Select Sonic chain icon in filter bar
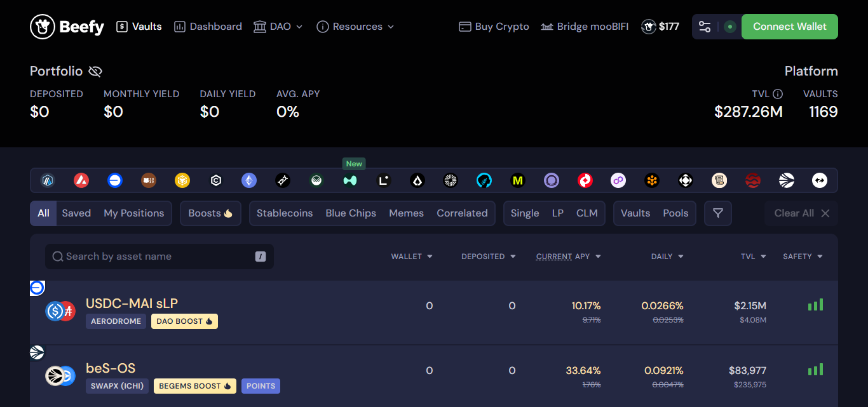Image resolution: width=868 pixels, height=407 pixels. point(787,181)
